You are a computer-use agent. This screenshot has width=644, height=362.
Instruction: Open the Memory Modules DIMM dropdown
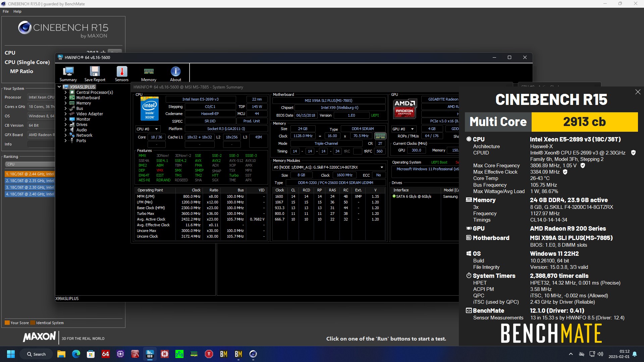click(329, 167)
